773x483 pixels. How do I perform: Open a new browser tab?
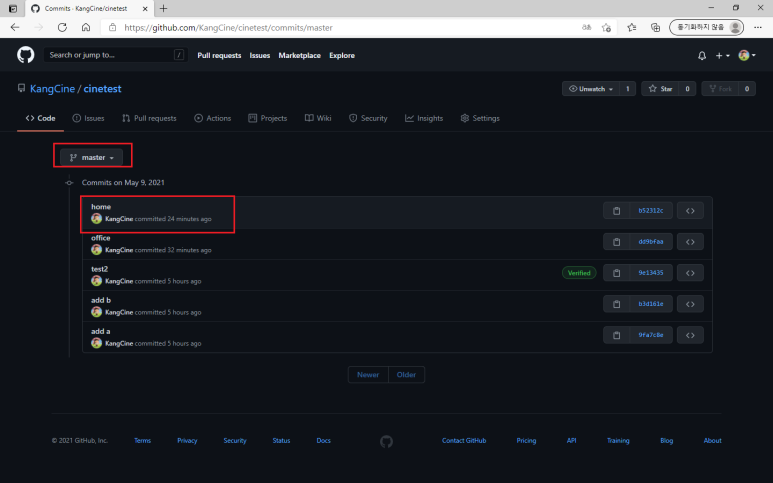(x=164, y=8)
